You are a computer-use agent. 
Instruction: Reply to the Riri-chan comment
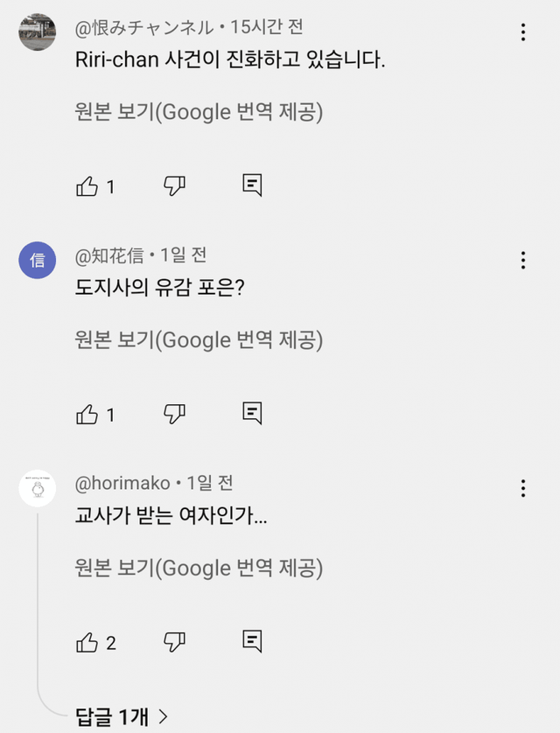tap(252, 185)
